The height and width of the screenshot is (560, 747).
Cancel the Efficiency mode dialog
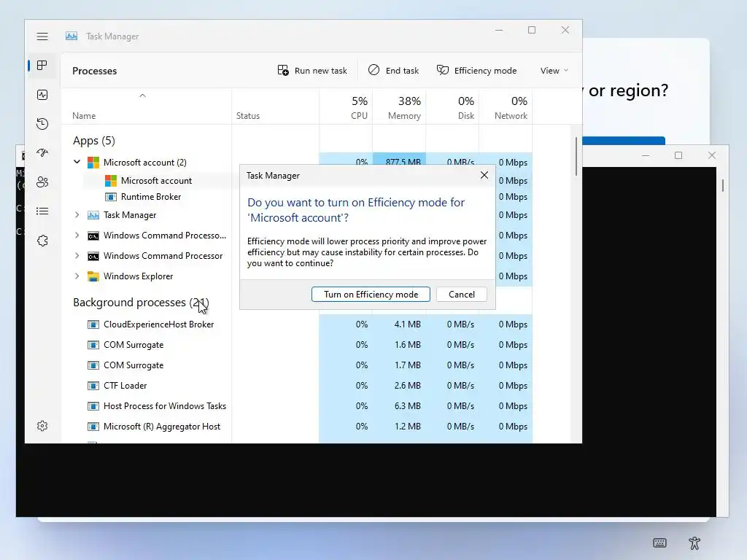462,295
